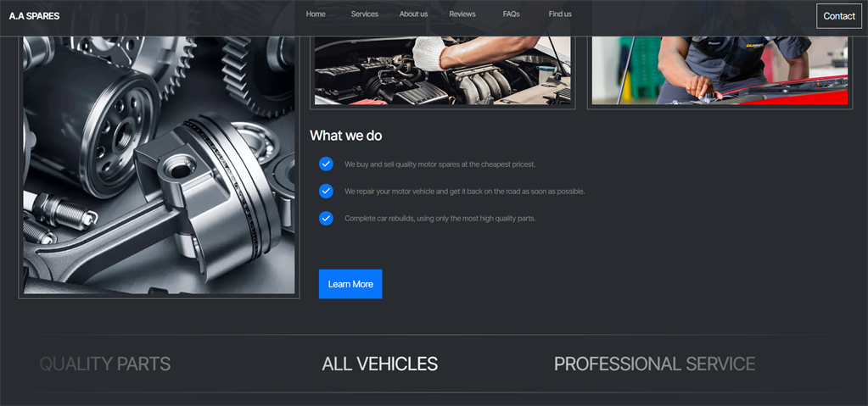
Task: Open the FAQs nav link
Action: 511,14
